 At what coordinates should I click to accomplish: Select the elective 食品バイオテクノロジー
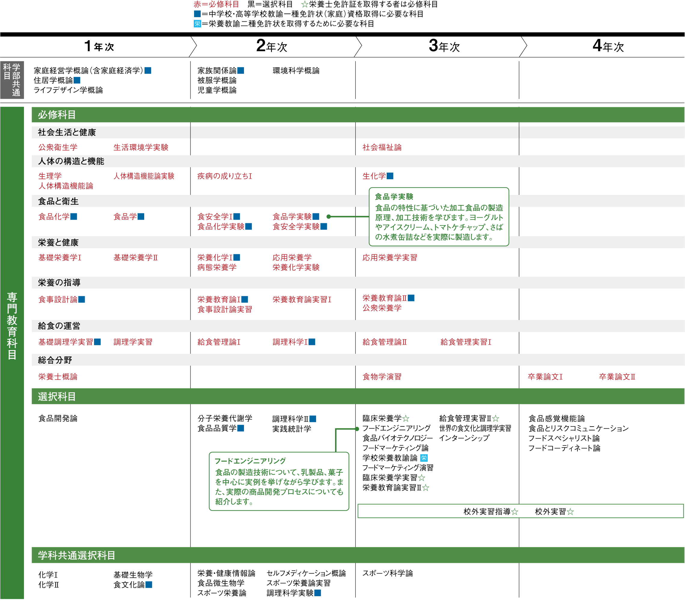click(398, 438)
